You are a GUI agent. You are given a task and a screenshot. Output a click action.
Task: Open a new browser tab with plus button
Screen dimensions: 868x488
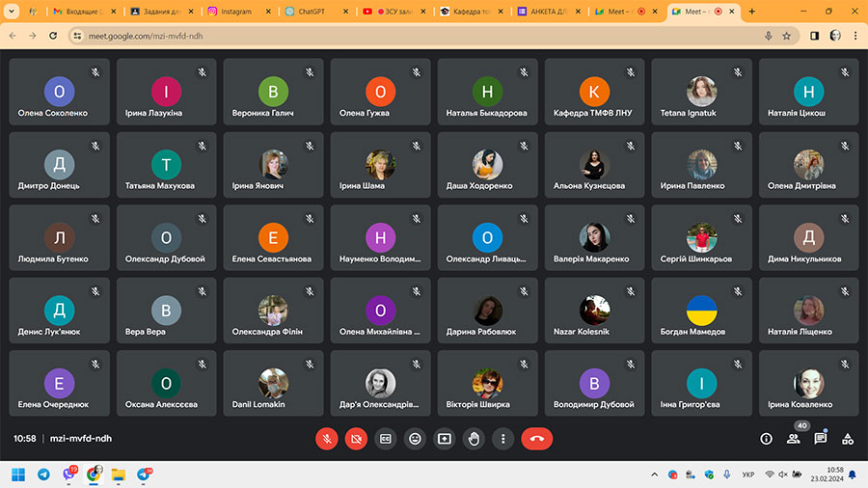(x=751, y=11)
